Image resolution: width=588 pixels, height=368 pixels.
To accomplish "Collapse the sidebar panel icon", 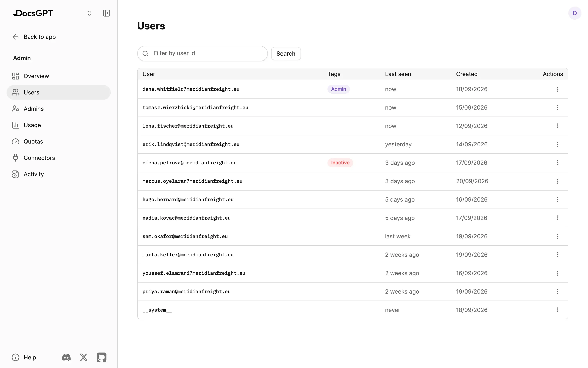I will click(106, 13).
